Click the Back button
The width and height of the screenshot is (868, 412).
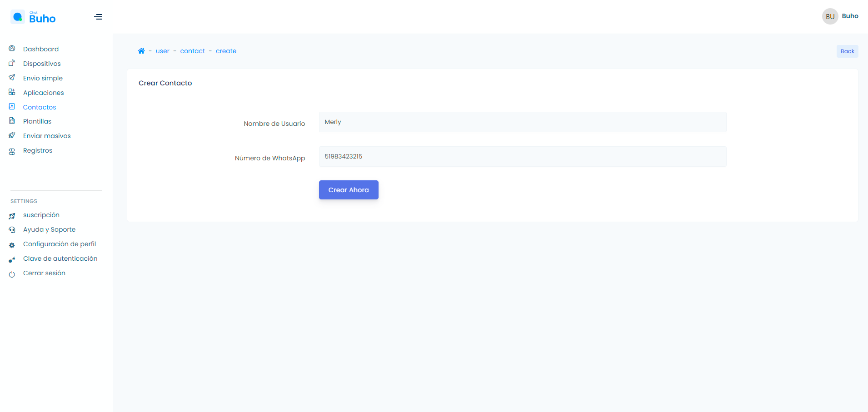pyautogui.click(x=847, y=51)
